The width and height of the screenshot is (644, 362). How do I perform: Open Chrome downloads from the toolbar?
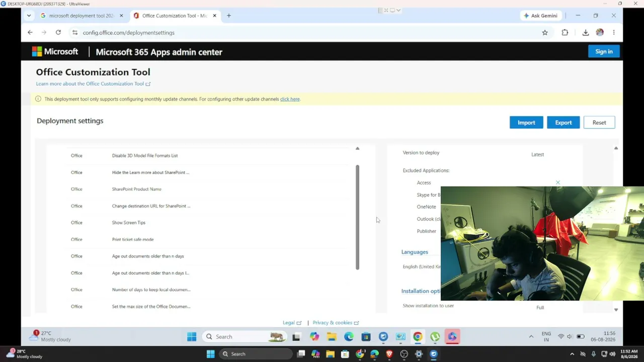tap(586, 33)
